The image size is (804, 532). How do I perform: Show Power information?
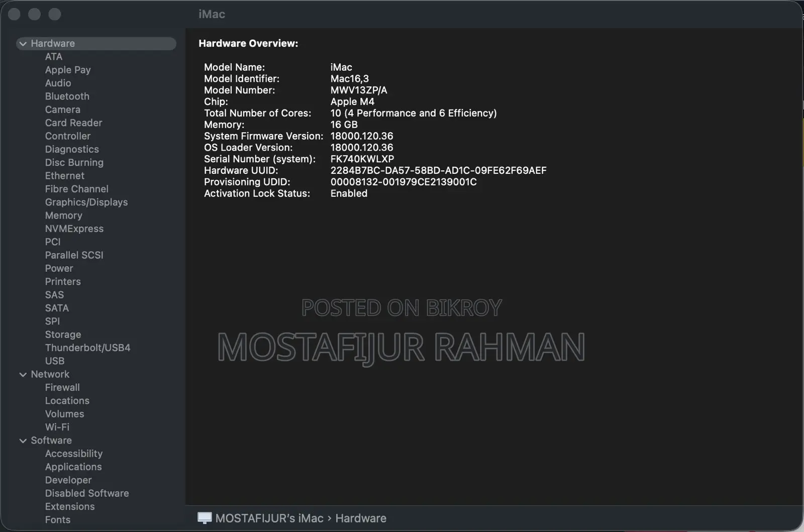coord(59,268)
